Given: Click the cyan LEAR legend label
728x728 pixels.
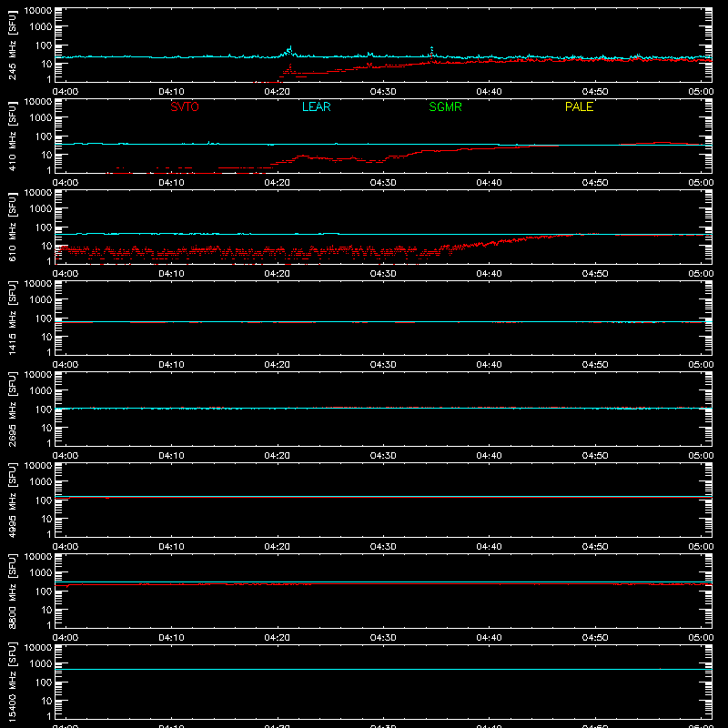Looking at the screenshot, I should pos(316,106).
